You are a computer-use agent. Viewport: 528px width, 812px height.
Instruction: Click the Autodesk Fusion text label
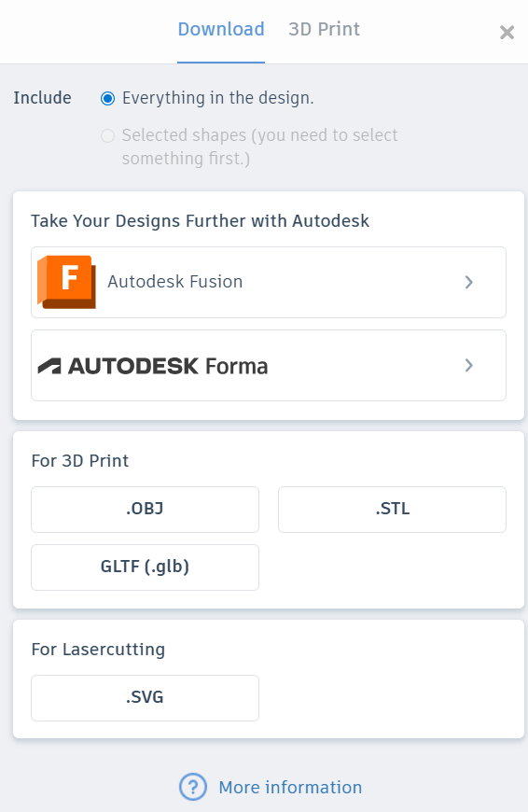(175, 282)
